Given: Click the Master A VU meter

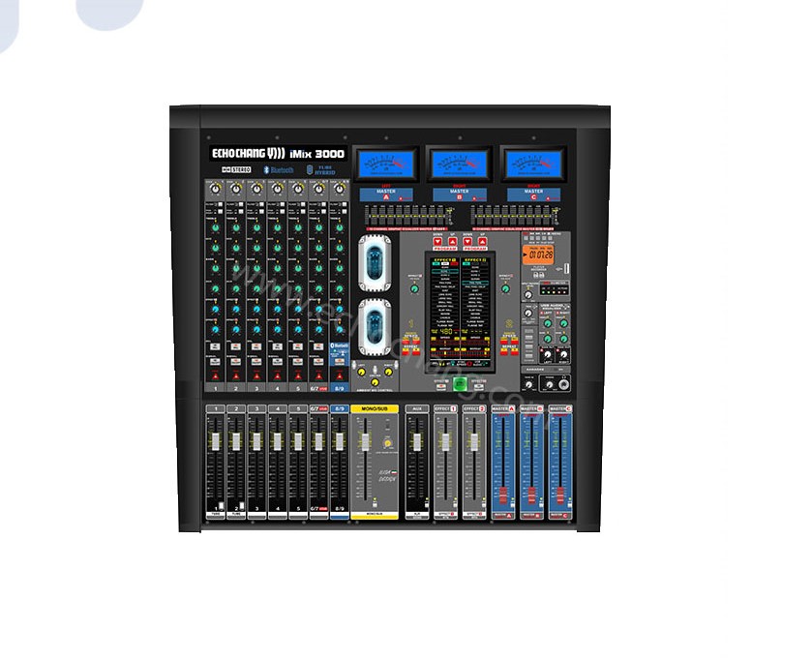Looking at the screenshot, I should tap(386, 165).
